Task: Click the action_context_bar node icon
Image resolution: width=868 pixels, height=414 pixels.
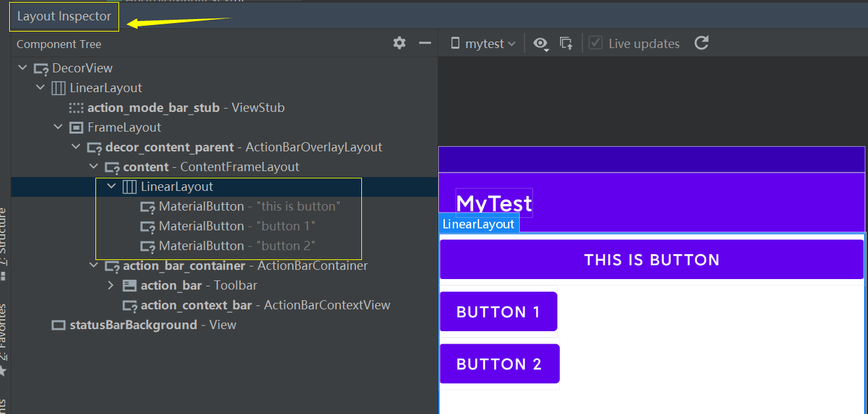Action: coord(130,305)
